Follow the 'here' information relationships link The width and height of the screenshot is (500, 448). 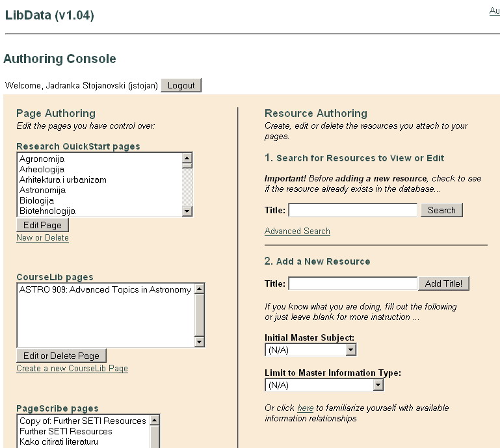pos(305,408)
